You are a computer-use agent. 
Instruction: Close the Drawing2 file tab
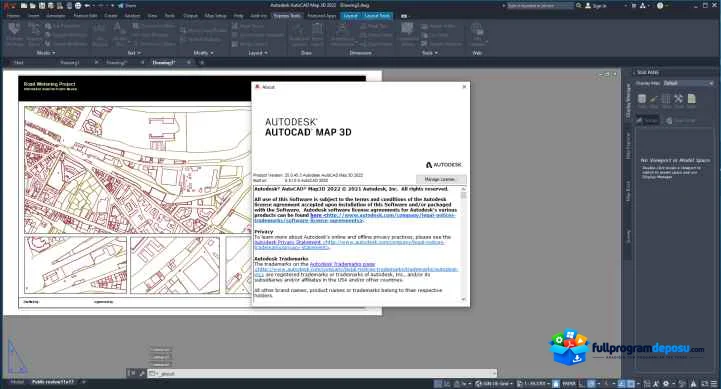point(142,63)
